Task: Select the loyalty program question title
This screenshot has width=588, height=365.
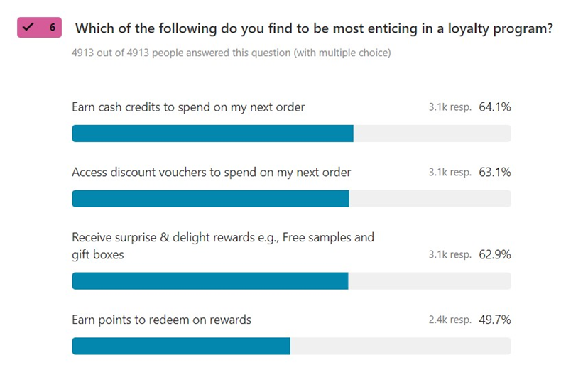Action: point(315,28)
